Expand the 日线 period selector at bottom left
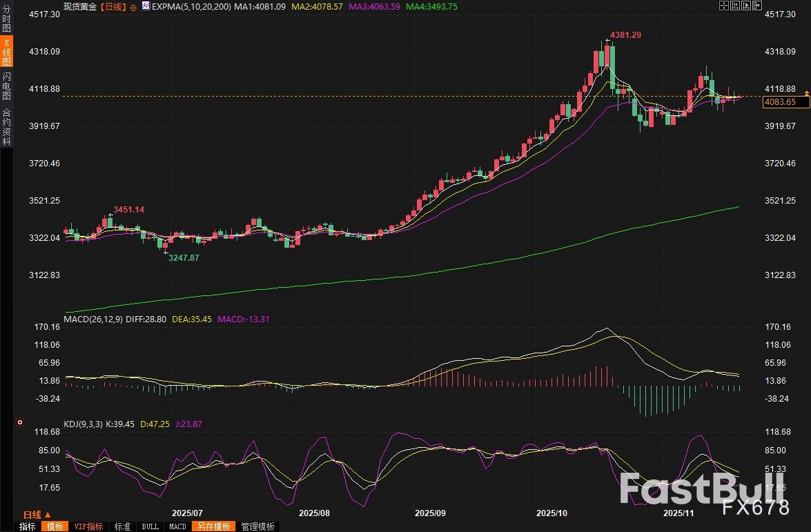 pyautogui.click(x=37, y=515)
